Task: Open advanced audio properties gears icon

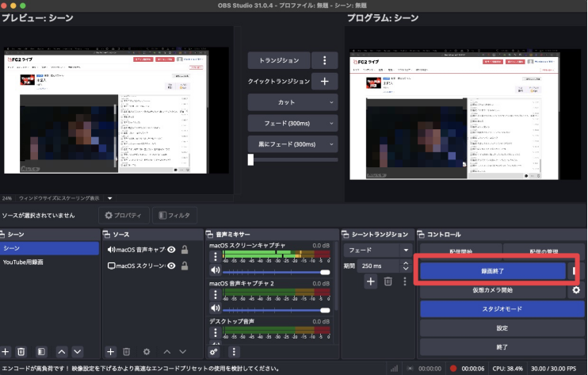Action: (214, 351)
